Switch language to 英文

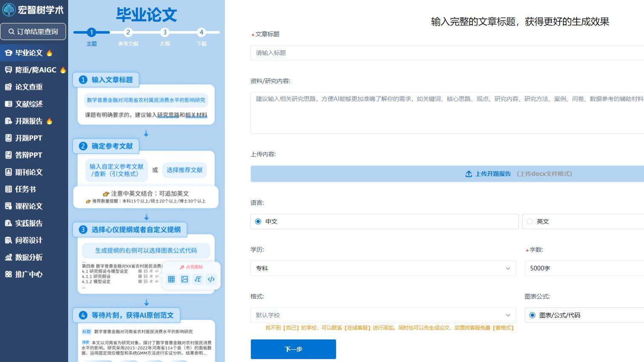click(530, 221)
